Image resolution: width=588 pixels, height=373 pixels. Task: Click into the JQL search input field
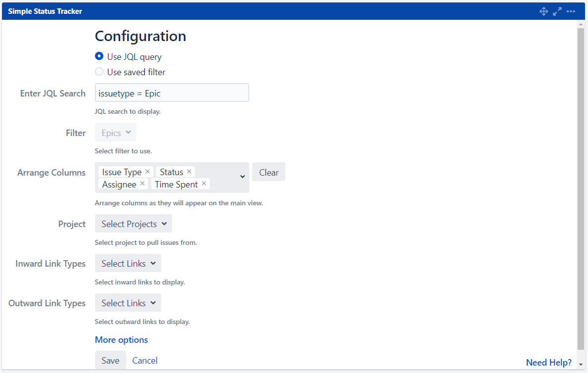click(x=172, y=93)
